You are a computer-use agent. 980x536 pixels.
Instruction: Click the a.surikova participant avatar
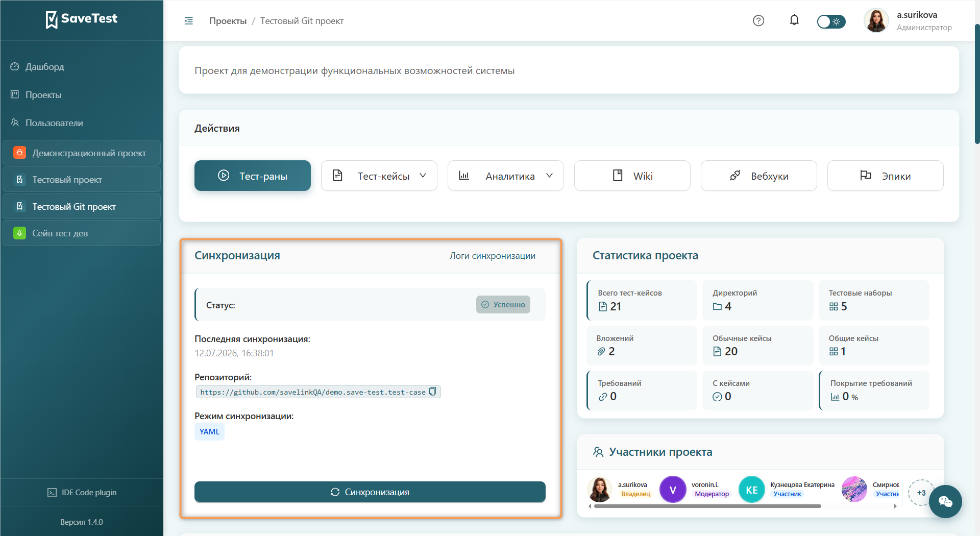[600, 490]
